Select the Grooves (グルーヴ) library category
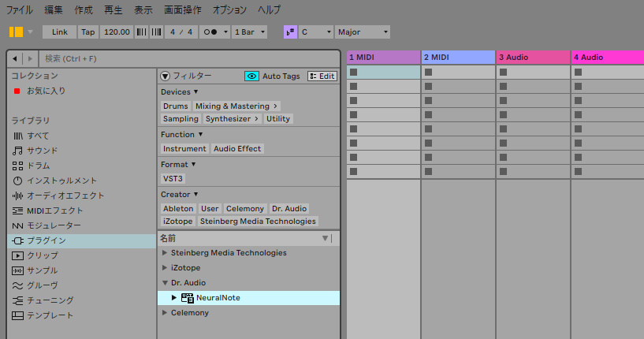The height and width of the screenshot is (339, 644). [x=42, y=285]
